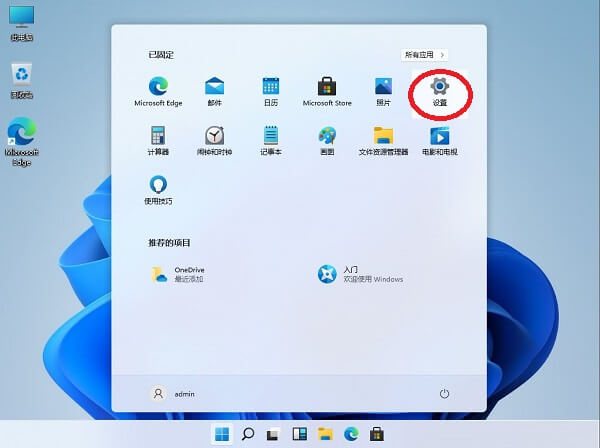
Task: Launch Microsoft Store from pinned apps
Action: click(x=327, y=91)
